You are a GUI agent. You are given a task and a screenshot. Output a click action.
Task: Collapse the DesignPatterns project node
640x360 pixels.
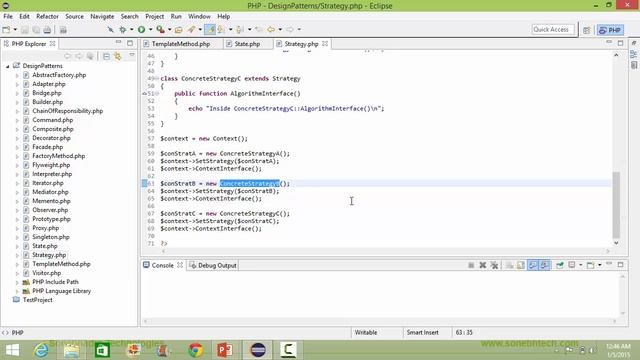[x=7, y=66]
